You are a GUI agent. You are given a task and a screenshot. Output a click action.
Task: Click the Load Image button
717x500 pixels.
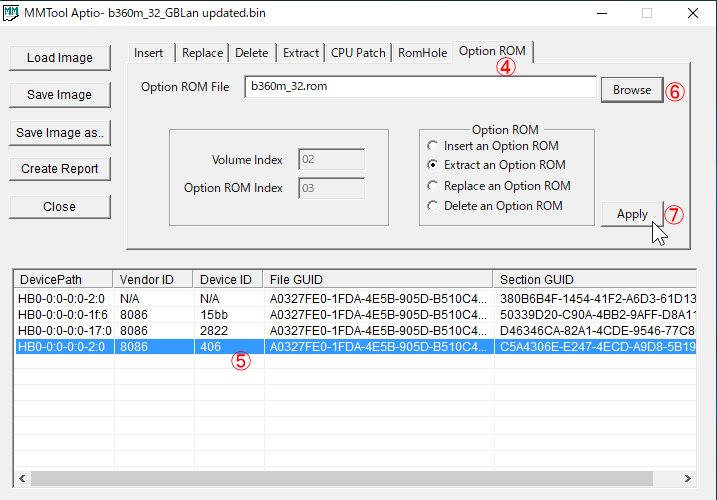coord(60,58)
